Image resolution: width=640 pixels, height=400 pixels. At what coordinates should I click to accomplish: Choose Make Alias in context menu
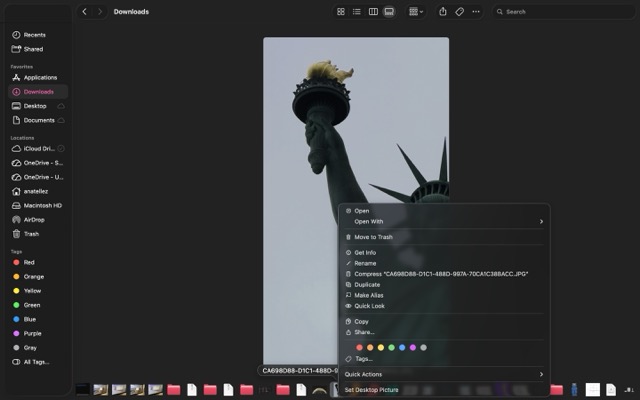[444, 295]
